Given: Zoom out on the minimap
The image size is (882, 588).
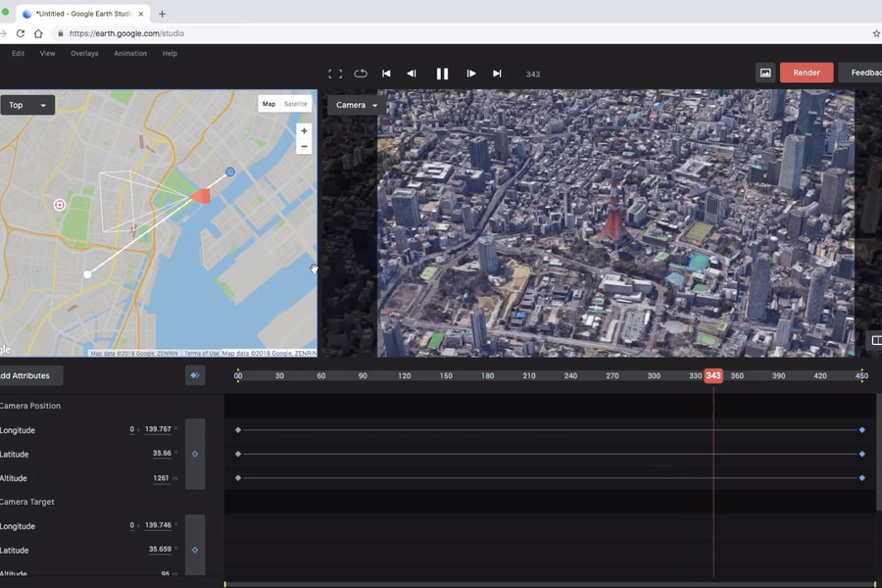Looking at the screenshot, I should pyautogui.click(x=304, y=146).
